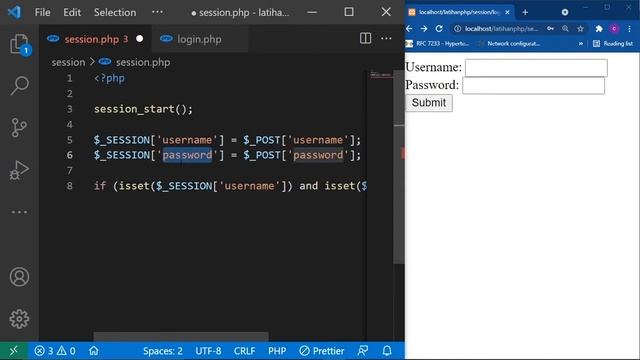640x360 pixels.
Task: Open the Manage gear menu
Action: coord(19,319)
